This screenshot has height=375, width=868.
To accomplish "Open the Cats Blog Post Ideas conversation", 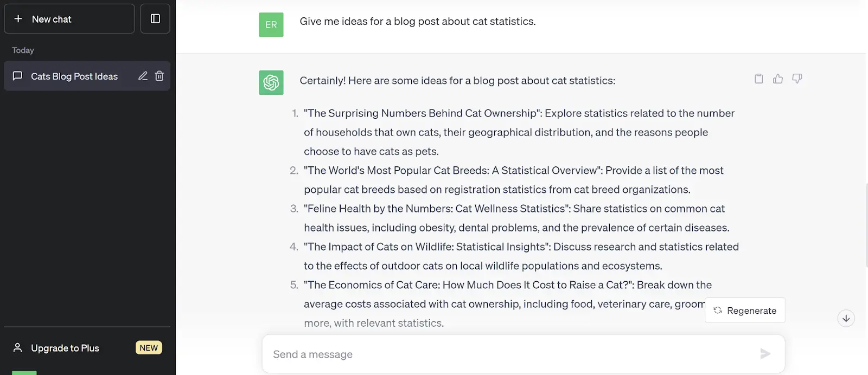I will click(74, 76).
